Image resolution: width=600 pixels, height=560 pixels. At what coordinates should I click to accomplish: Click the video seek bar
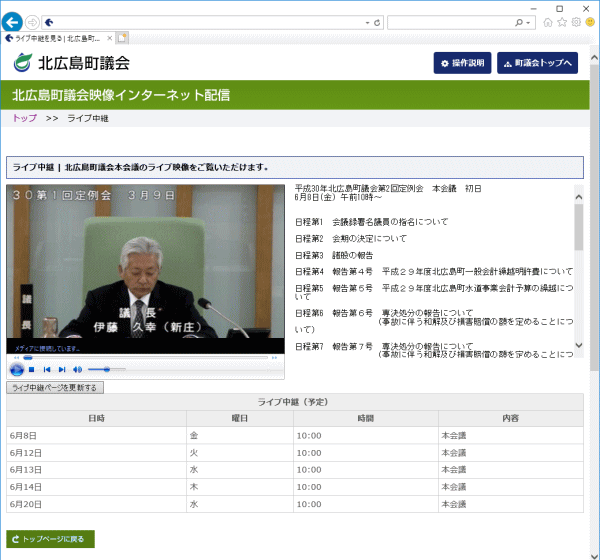pos(145,358)
